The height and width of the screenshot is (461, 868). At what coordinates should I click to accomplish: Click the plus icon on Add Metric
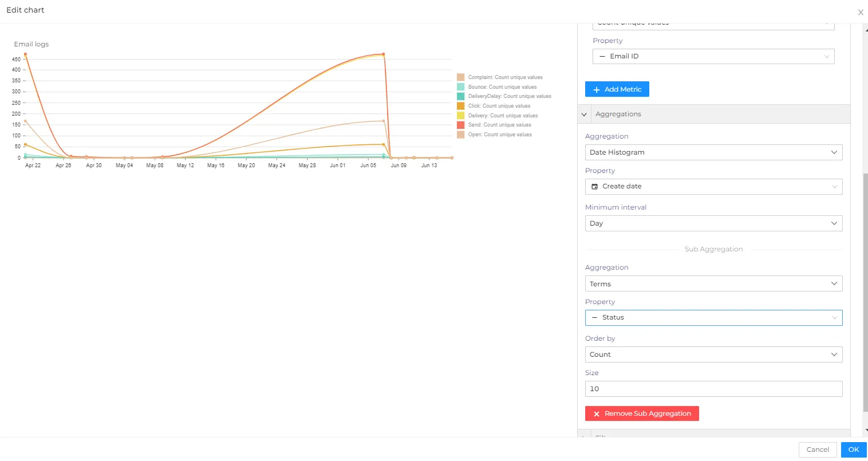click(x=597, y=90)
